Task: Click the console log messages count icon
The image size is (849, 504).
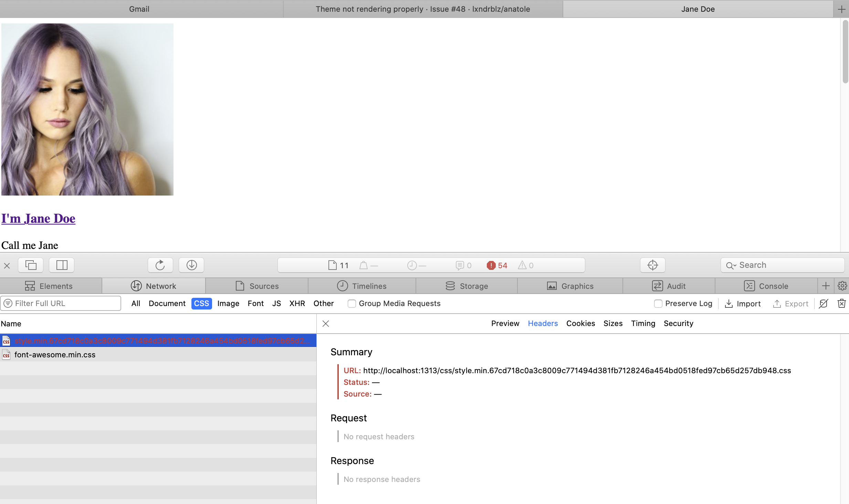Action: pos(463,265)
